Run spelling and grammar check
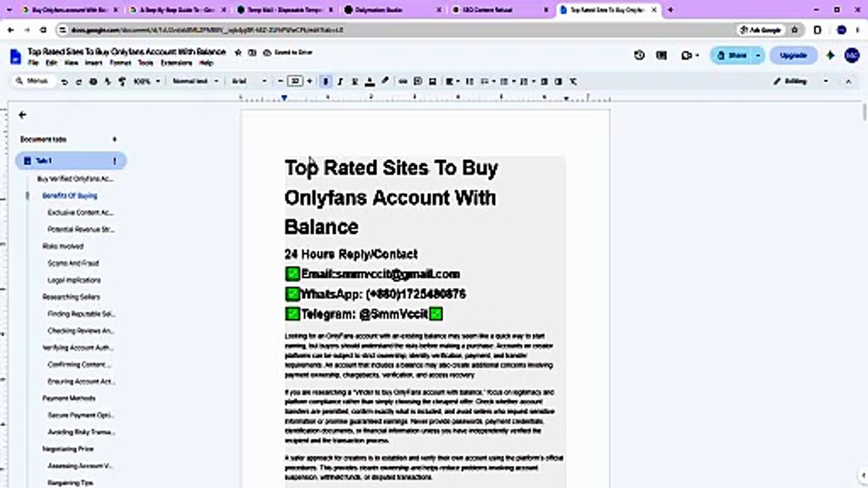Image resolution: width=868 pixels, height=488 pixels. tap(108, 81)
